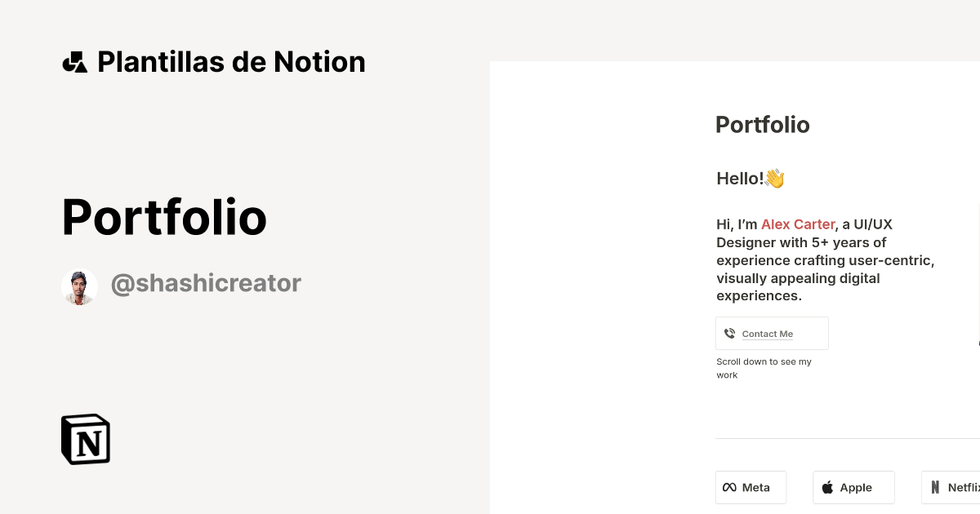Viewport: 980px width, 514px height.
Task: Click the waving hand emoji beside Hello
Action: tap(774, 178)
